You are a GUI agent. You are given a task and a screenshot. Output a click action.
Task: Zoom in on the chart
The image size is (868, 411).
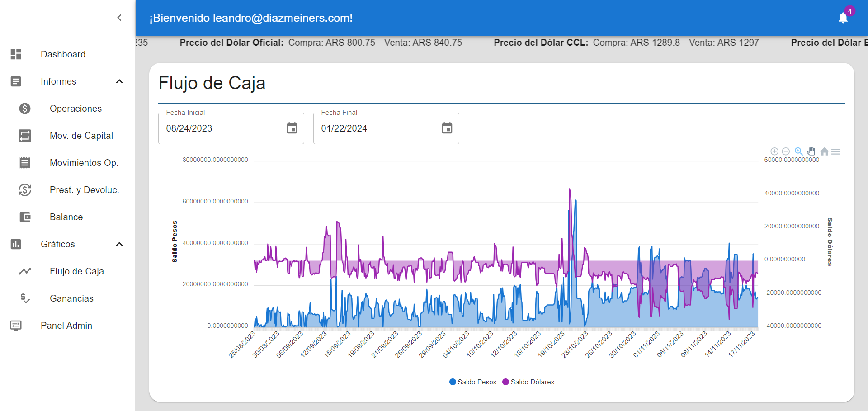774,151
